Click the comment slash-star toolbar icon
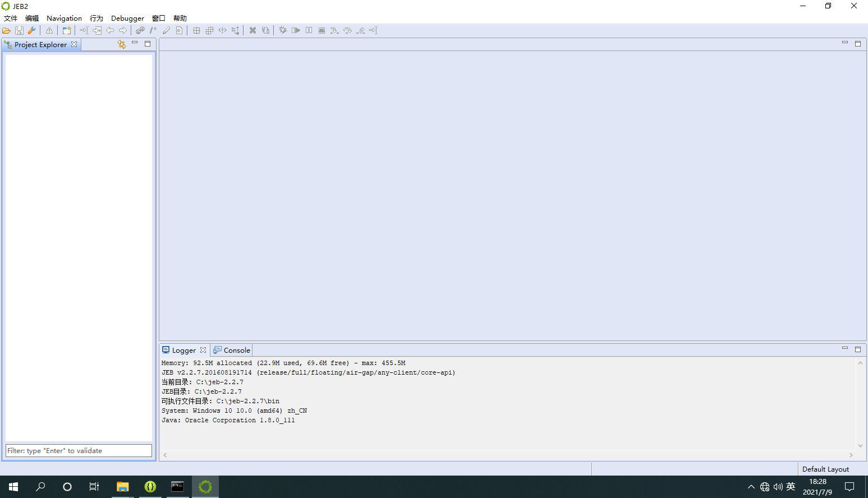Image resolution: width=868 pixels, height=498 pixels. [x=153, y=31]
